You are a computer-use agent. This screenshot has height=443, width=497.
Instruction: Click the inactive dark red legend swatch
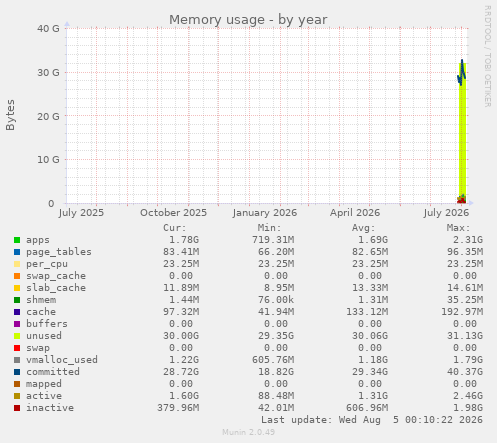(x=17, y=408)
